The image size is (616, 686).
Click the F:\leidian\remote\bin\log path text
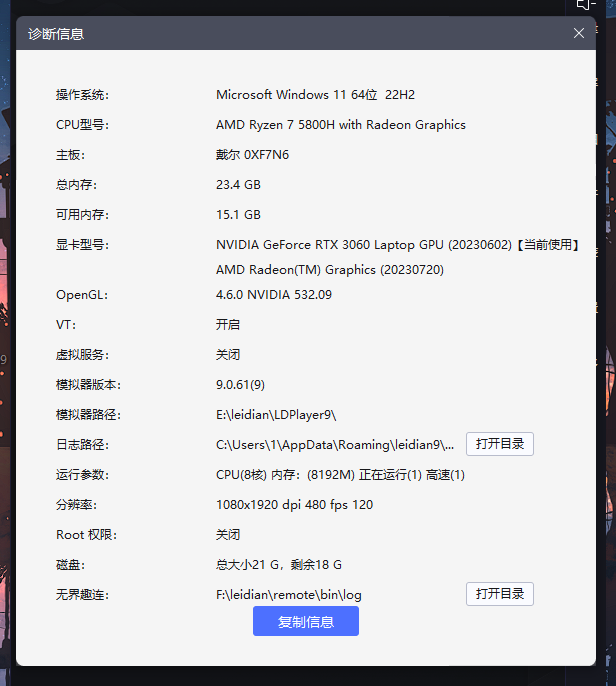288,595
